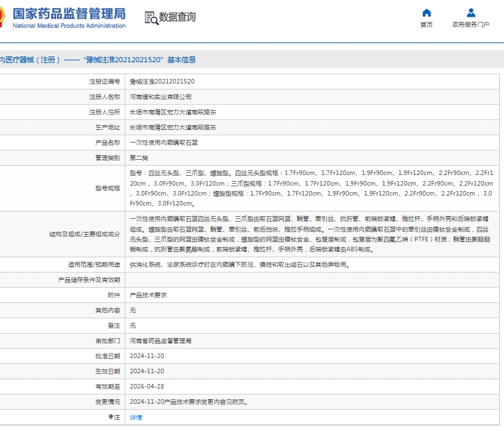Image resolution: width=504 pixels, height=431 pixels.
Task: Click the 结构及组成/主要组成成分 label
Action: [84, 234]
